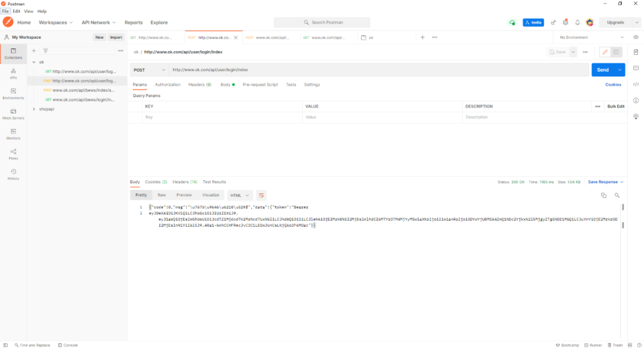644x348 pixels.
Task: Open the response Cookies (2) tab
Action: [156, 182]
